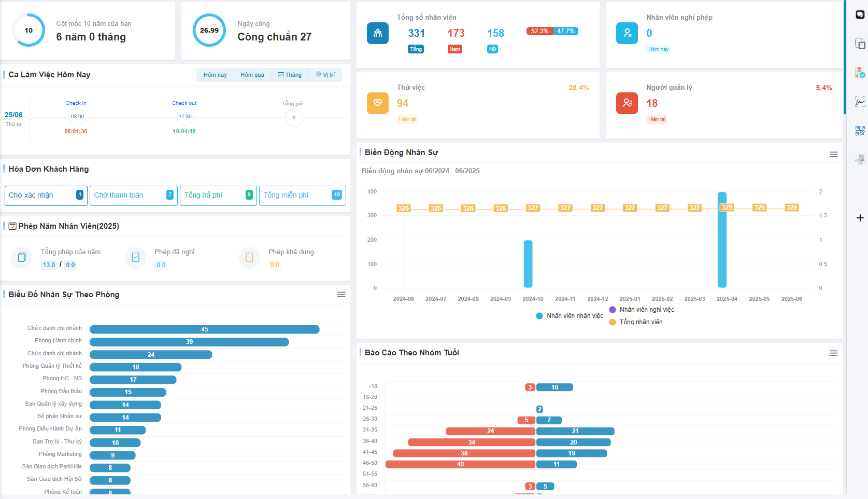Click the overlapping windows icon in sidebar
This screenshot has height=499, width=868.
tap(860, 44)
